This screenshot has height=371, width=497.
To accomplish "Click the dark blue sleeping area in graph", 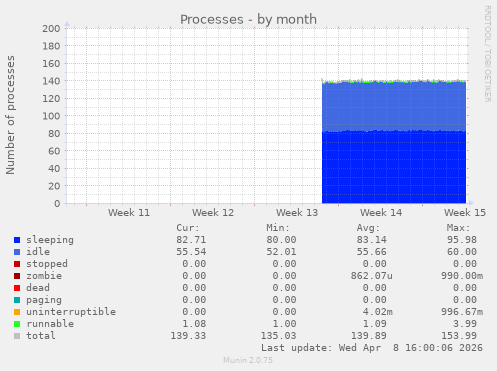I will (x=394, y=167).
